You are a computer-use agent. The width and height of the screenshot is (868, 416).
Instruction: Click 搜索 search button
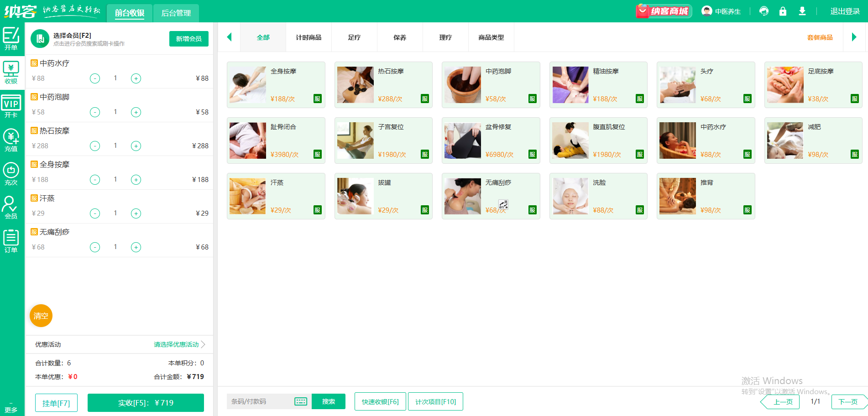[x=329, y=401]
